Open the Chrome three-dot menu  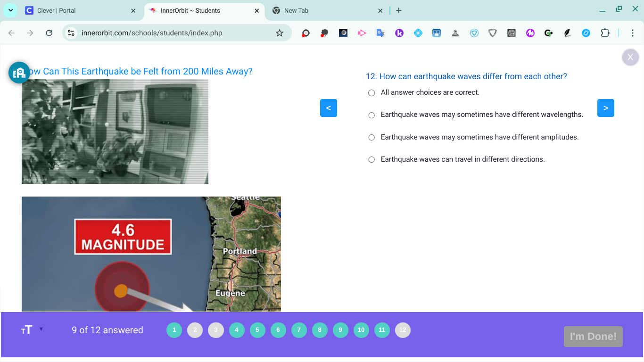[633, 33]
